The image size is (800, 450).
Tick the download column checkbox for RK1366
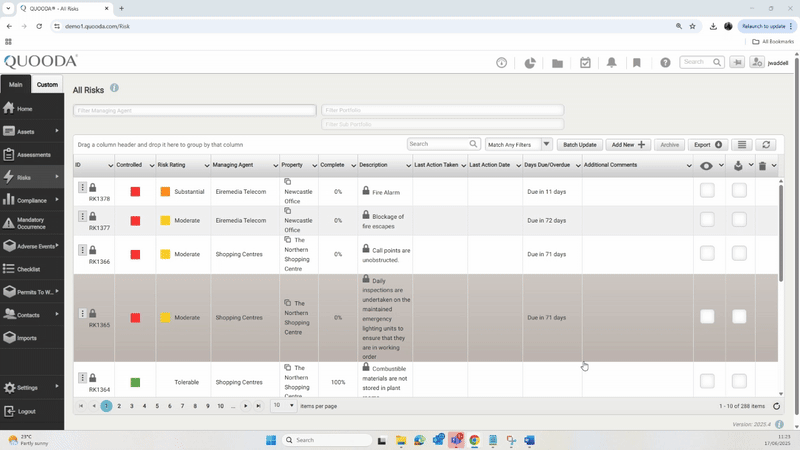(739, 254)
